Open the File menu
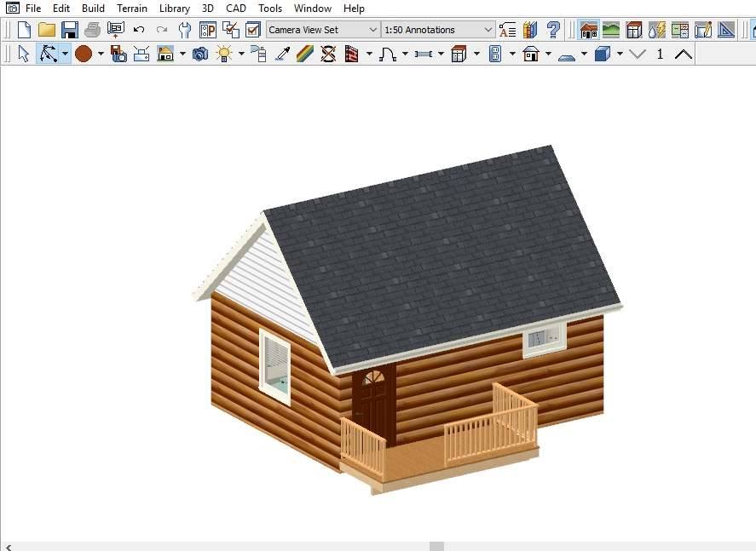 click(33, 9)
